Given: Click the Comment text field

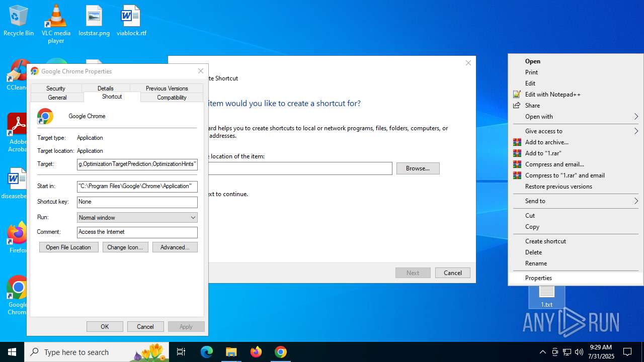Looking at the screenshot, I should click(137, 232).
